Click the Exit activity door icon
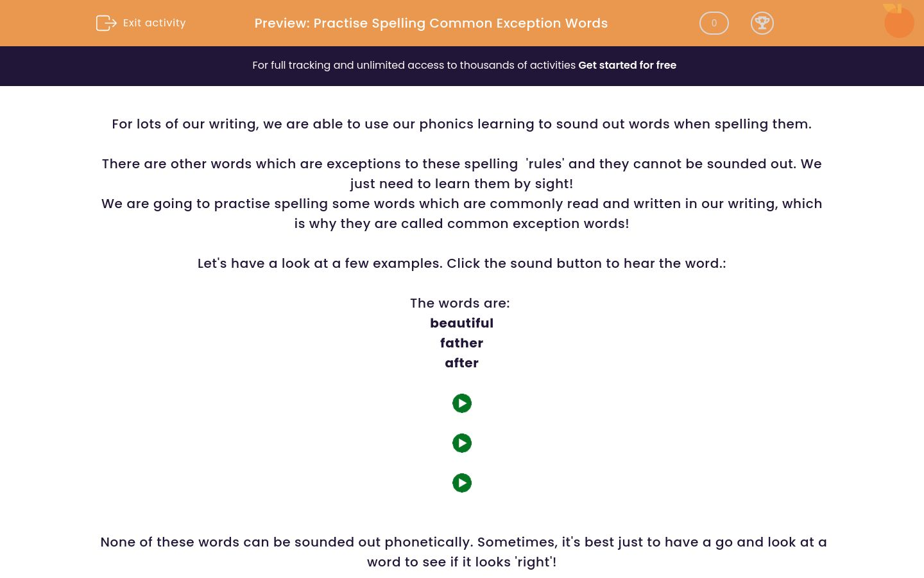Viewport: 924px width, 578px height. [x=107, y=23]
